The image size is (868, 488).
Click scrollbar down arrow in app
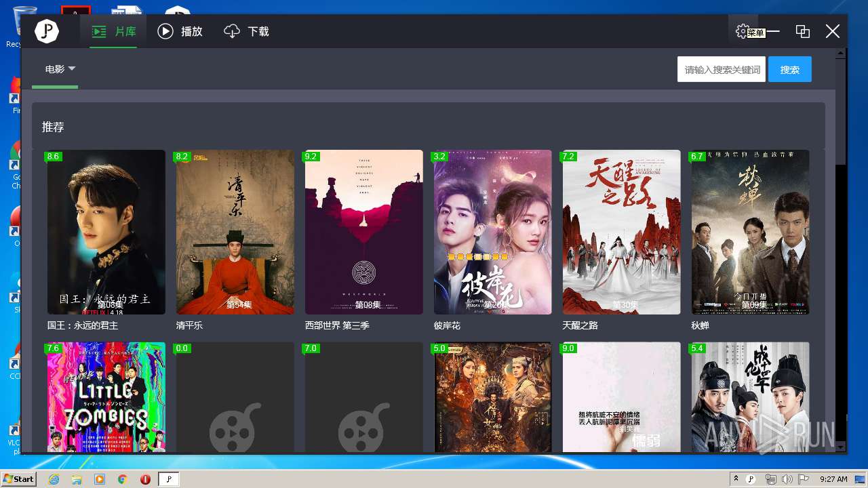(x=841, y=447)
